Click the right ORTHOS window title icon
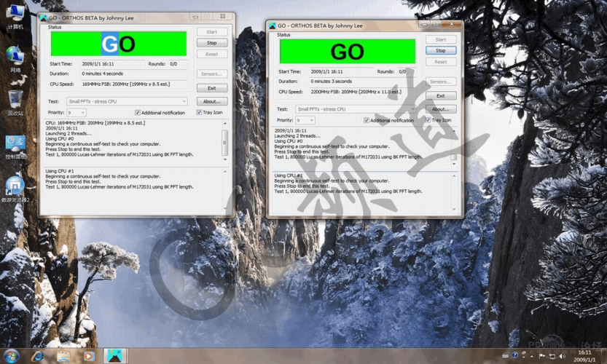The image size is (607, 364). tap(272, 25)
